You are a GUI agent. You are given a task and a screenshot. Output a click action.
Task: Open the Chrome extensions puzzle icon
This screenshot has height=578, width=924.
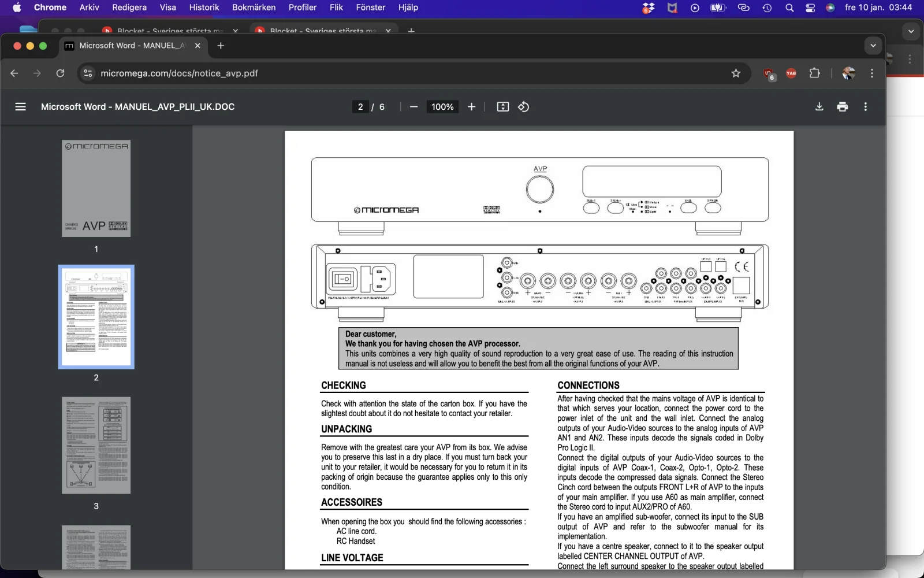coord(814,73)
